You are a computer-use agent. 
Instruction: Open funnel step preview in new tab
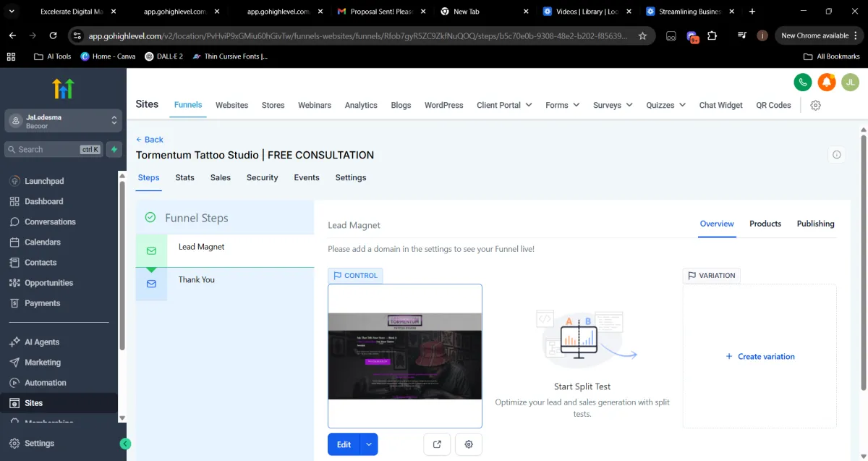[x=437, y=444]
